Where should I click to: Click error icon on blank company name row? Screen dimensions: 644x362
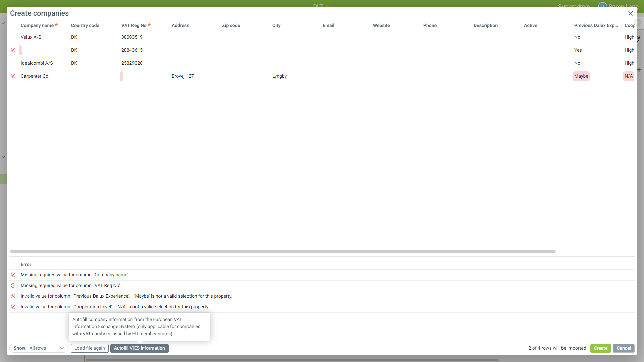(13, 50)
